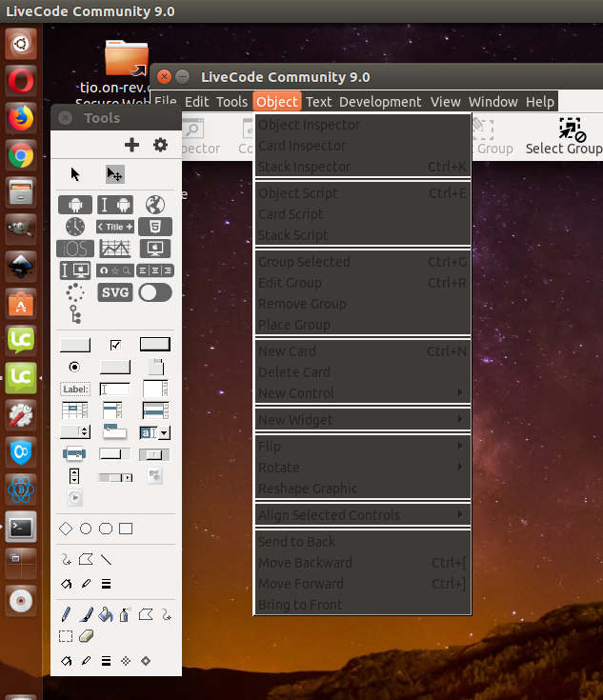
Task: Expand the New Widget submenu
Action: point(362,420)
